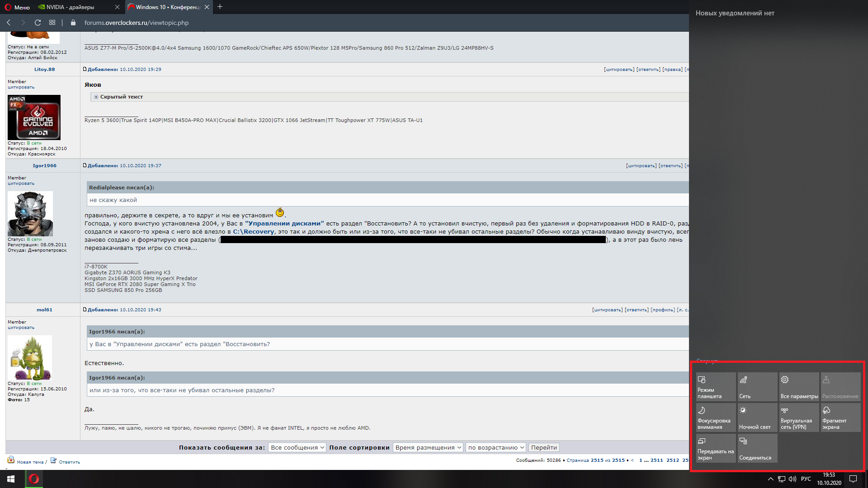The width and height of the screenshot is (868, 488).
Task: Open 'Время размещения' sort field dropdown
Action: (x=428, y=447)
